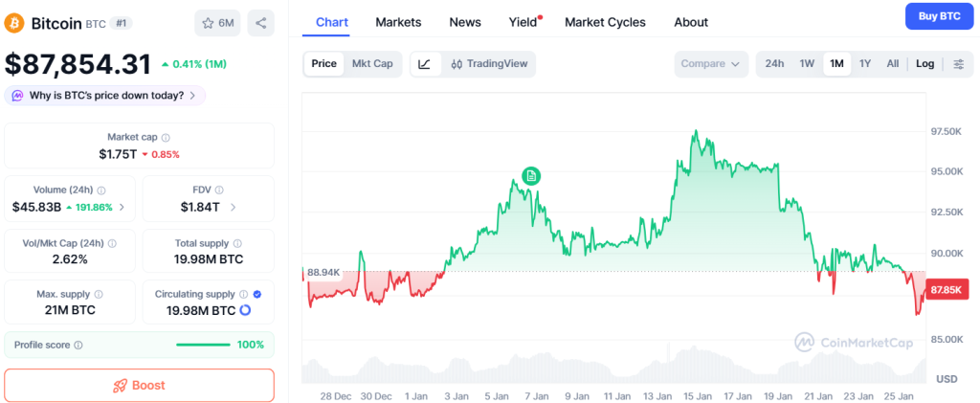Screen dimensions: 980x403
Task: Select the Price chart toggle
Action: point(324,64)
